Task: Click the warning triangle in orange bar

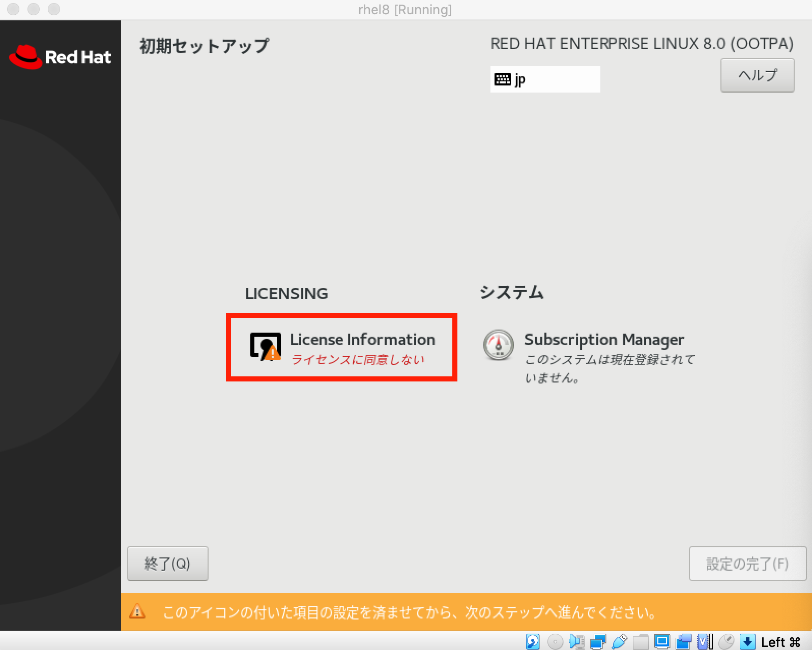Action: click(x=137, y=611)
